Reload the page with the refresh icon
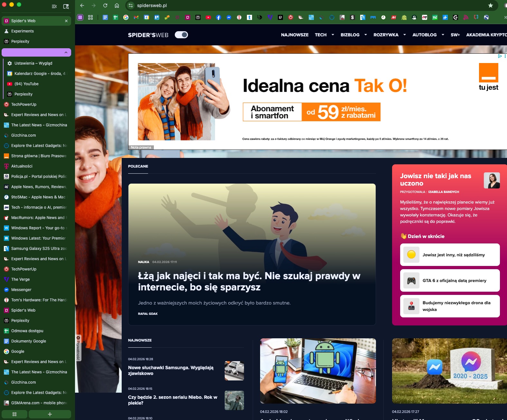Image resolution: width=507 pixels, height=420 pixels. (x=105, y=5)
